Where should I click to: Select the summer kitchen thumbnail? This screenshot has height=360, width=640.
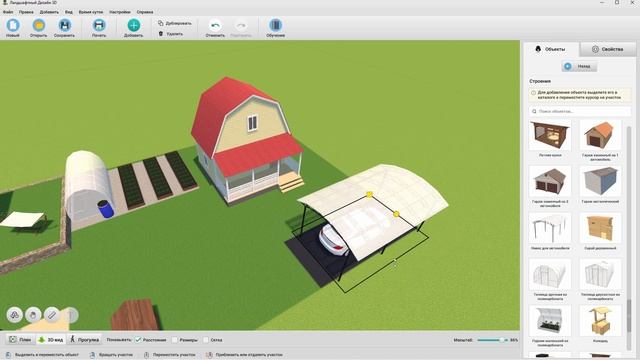coord(550,136)
